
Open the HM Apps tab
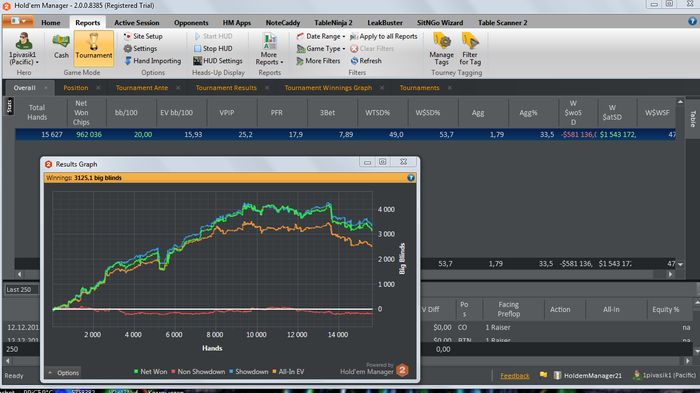pos(237,22)
